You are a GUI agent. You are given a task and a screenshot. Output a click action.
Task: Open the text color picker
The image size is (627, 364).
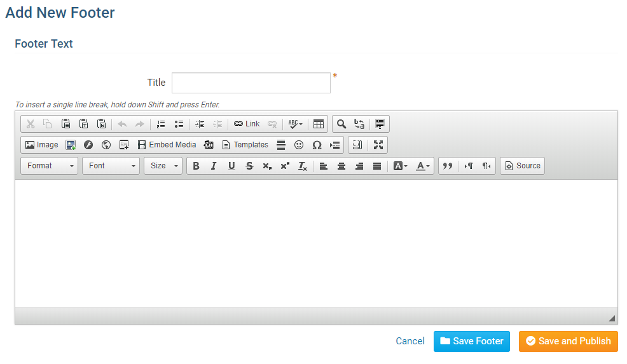(423, 166)
